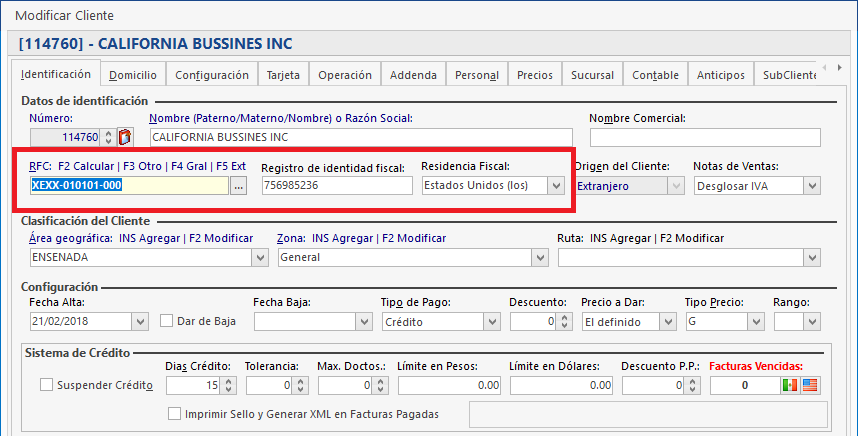The height and width of the screenshot is (436, 858).
Task: Click the US flag icon under Facturas Vencidas
Action: pyautogui.click(x=809, y=385)
